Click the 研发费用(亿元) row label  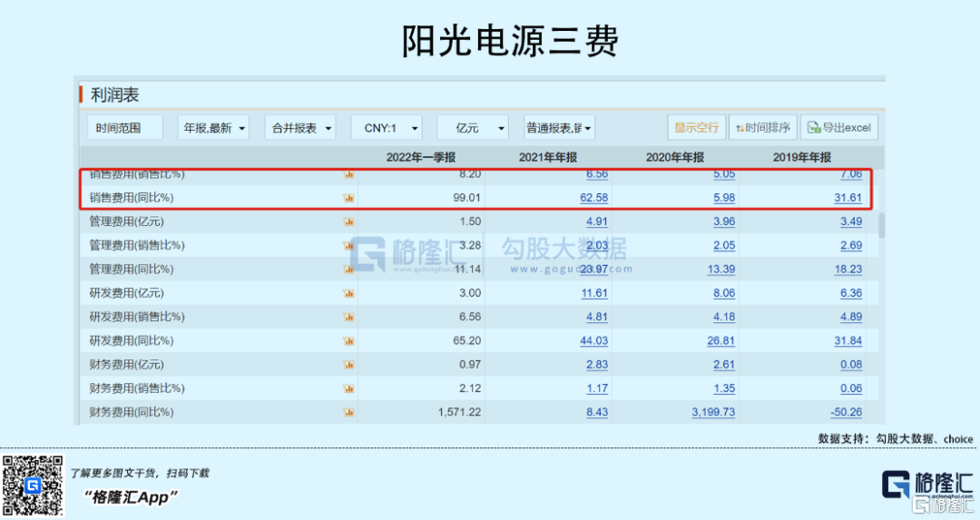(x=126, y=293)
